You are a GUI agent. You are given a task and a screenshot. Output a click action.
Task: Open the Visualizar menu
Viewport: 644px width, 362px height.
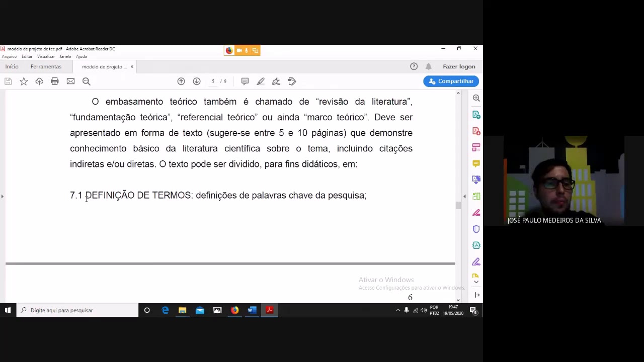tap(46, 56)
